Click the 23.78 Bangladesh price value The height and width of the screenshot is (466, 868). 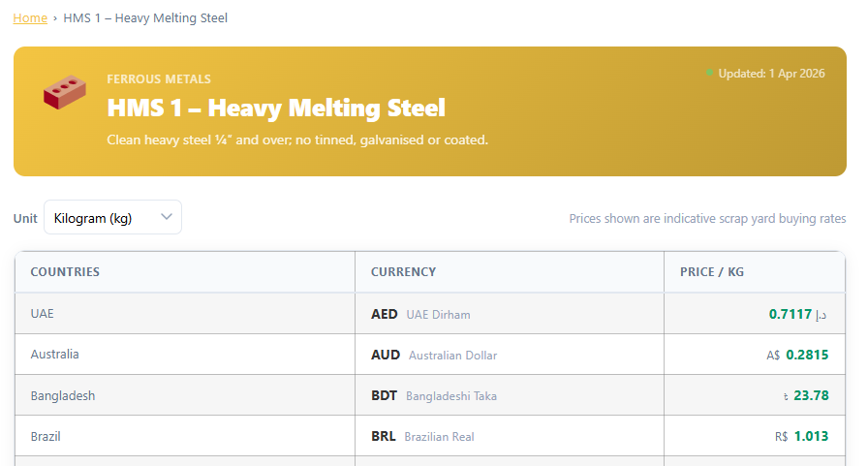click(811, 395)
